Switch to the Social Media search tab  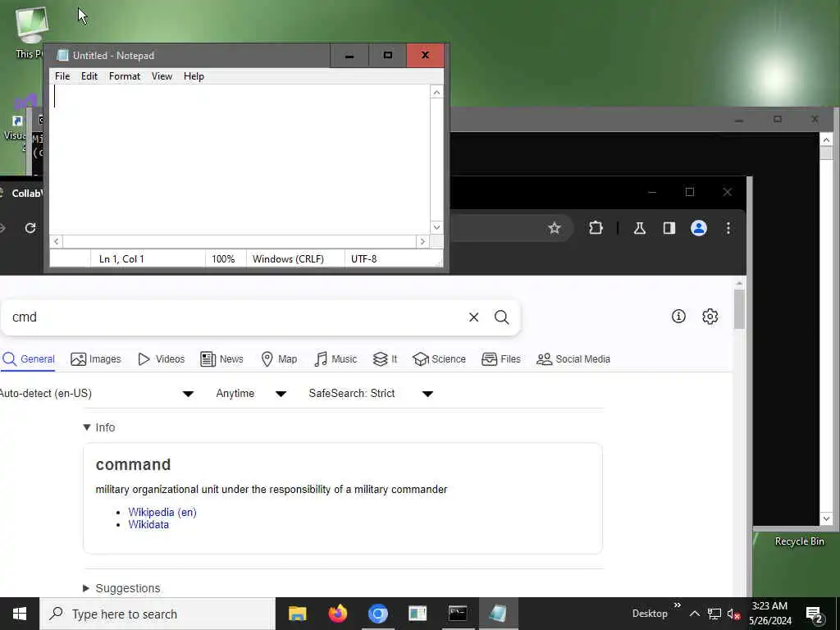tap(573, 359)
